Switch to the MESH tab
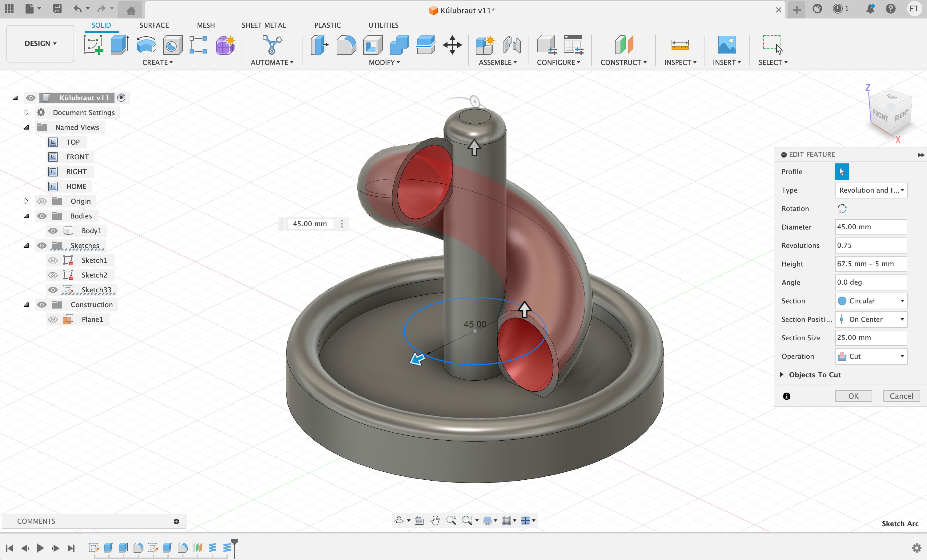Viewport: 927px width, 560px height. [206, 25]
